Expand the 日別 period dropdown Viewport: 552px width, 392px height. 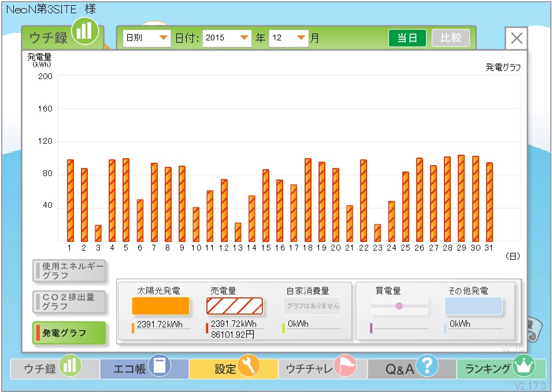[146, 38]
